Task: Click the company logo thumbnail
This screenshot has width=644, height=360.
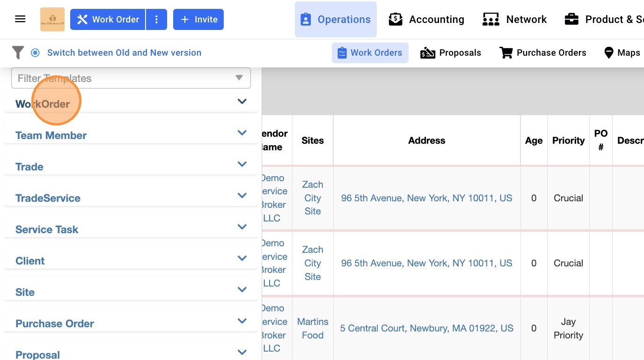Action: click(x=52, y=19)
